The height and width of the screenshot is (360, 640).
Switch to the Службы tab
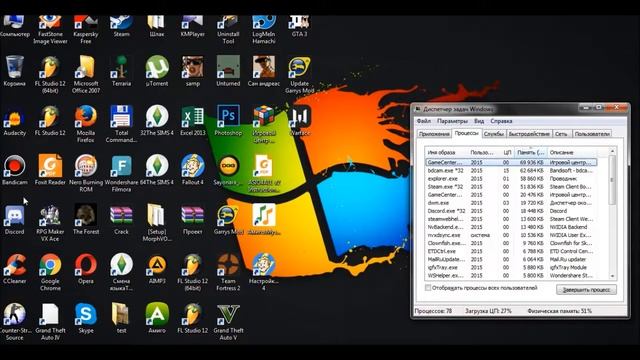point(493,134)
